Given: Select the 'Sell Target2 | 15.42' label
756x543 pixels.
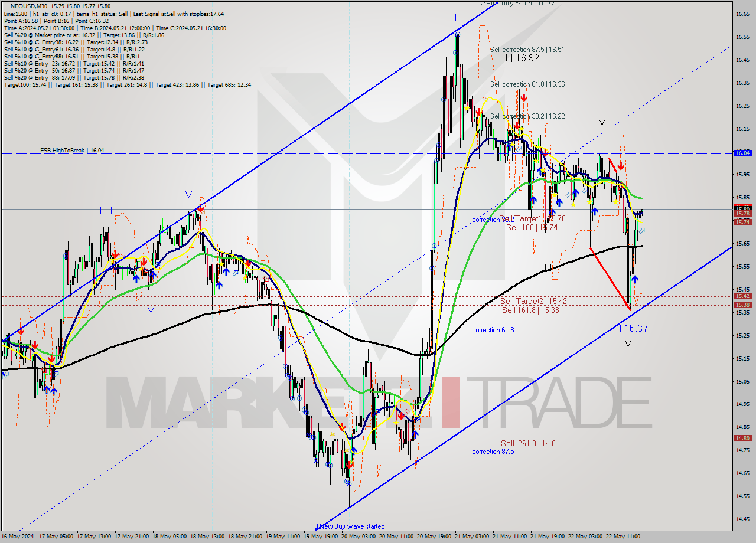Looking at the screenshot, I should coord(533,301).
